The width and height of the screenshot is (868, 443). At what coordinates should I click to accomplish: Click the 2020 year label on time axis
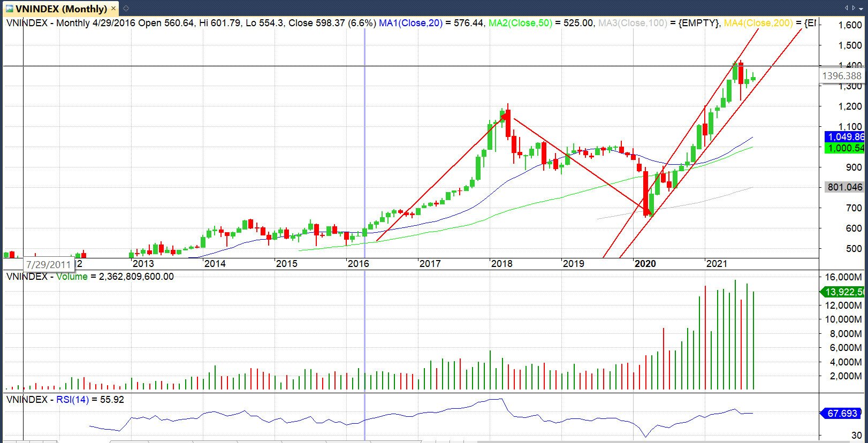coord(645,264)
